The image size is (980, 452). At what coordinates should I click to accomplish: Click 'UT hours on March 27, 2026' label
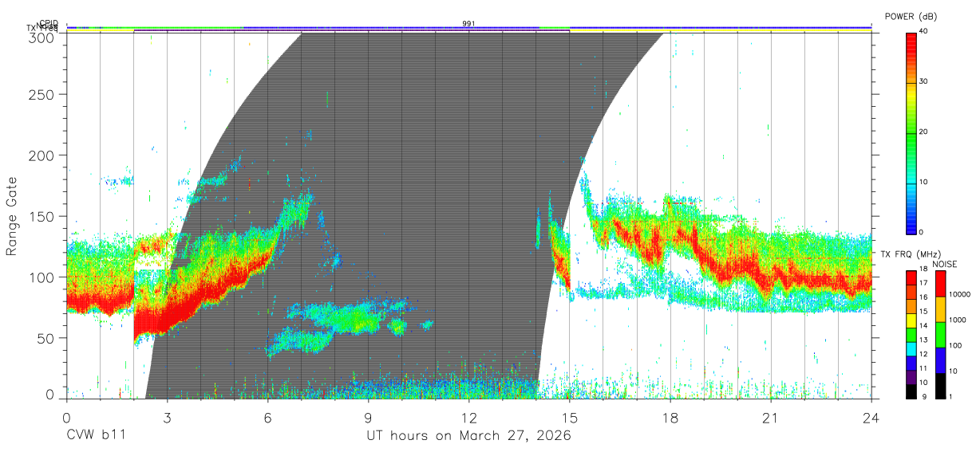tap(468, 436)
